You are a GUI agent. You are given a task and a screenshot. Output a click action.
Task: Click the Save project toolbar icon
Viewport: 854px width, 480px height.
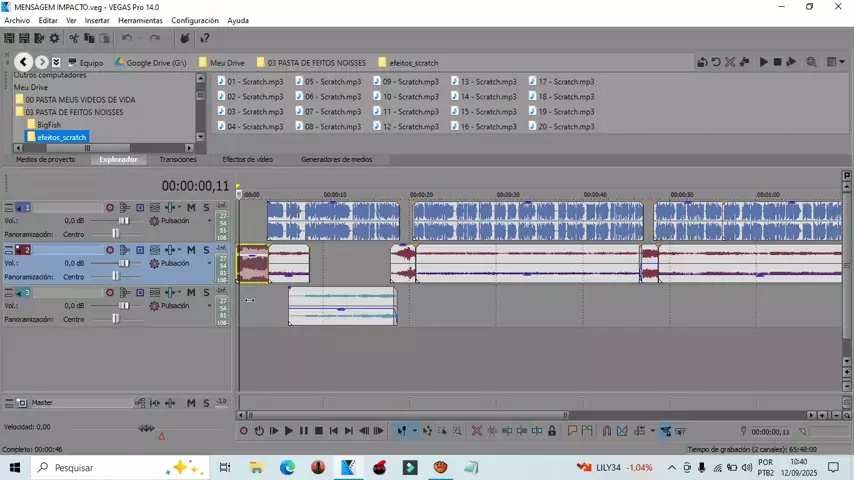point(39,38)
